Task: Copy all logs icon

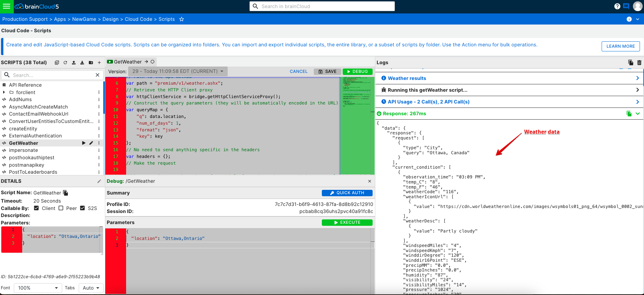Action: (631, 62)
